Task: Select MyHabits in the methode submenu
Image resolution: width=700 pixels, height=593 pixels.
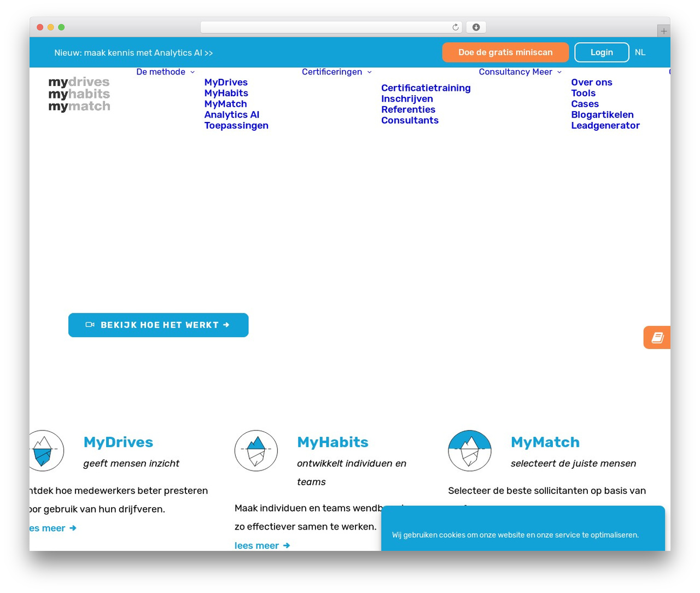Action: 226,94
